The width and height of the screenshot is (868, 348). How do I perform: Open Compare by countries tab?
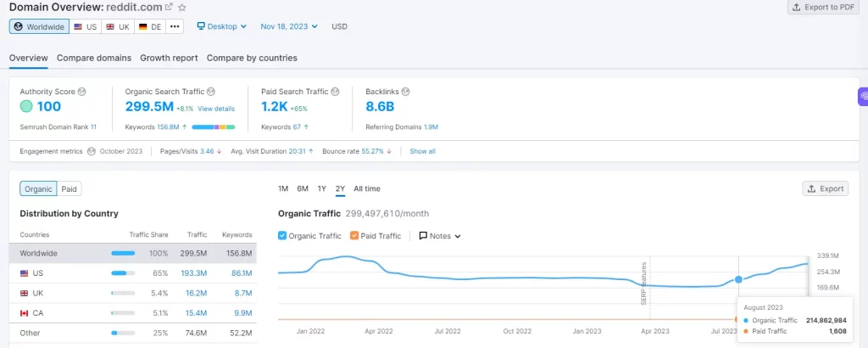252,58
